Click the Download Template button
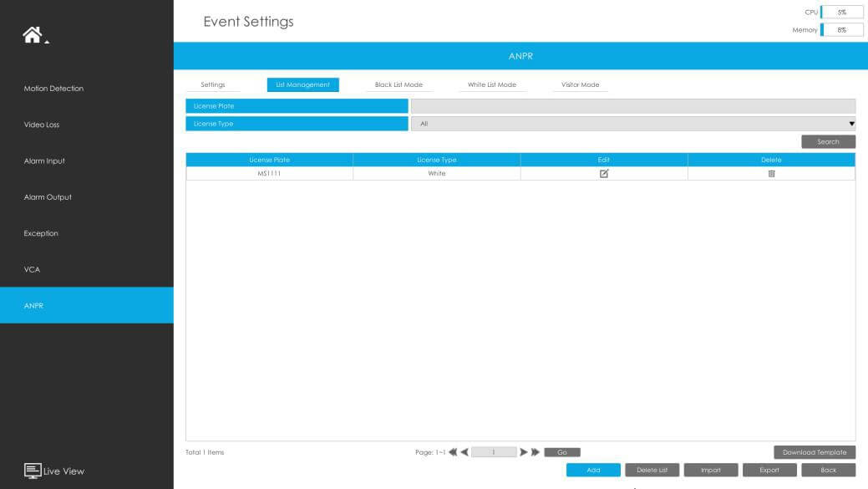 click(814, 452)
